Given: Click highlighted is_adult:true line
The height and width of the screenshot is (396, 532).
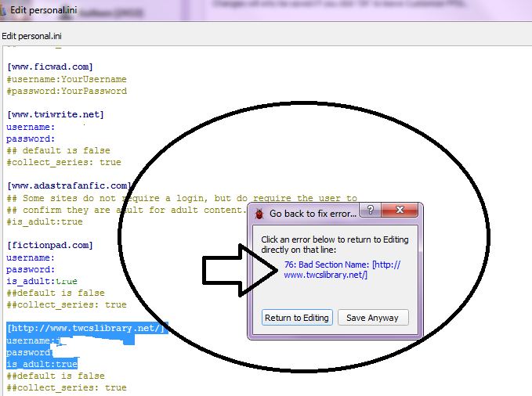Looking at the screenshot, I should click(x=42, y=364).
